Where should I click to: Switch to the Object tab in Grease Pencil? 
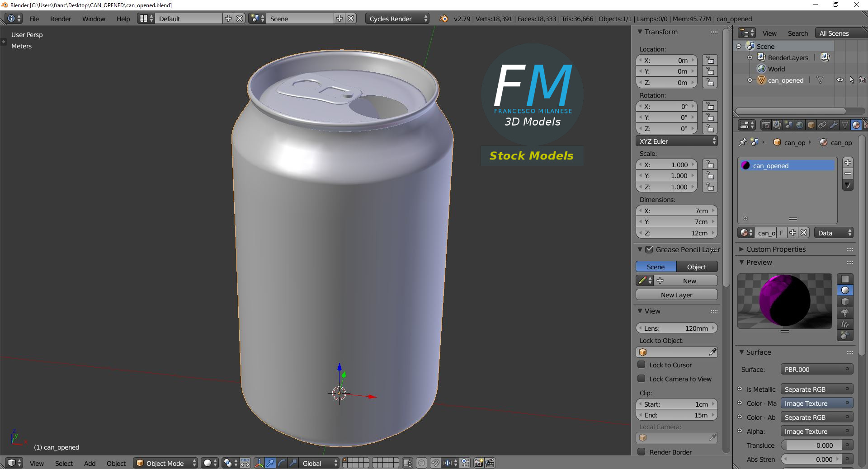click(696, 267)
